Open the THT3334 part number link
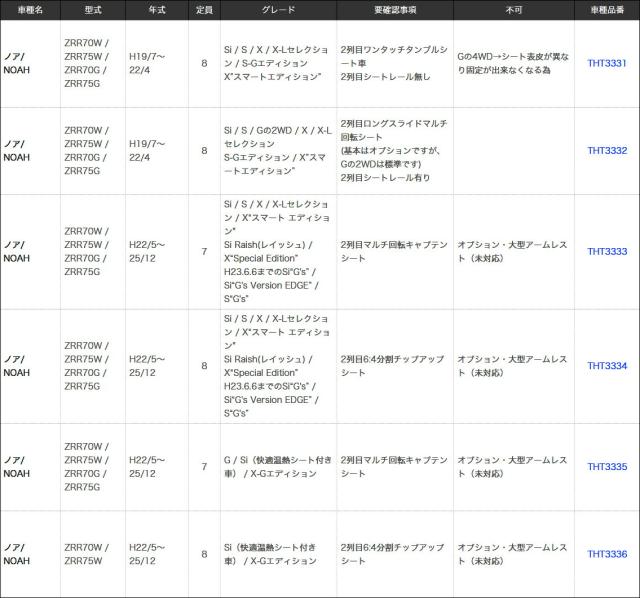 (607, 366)
